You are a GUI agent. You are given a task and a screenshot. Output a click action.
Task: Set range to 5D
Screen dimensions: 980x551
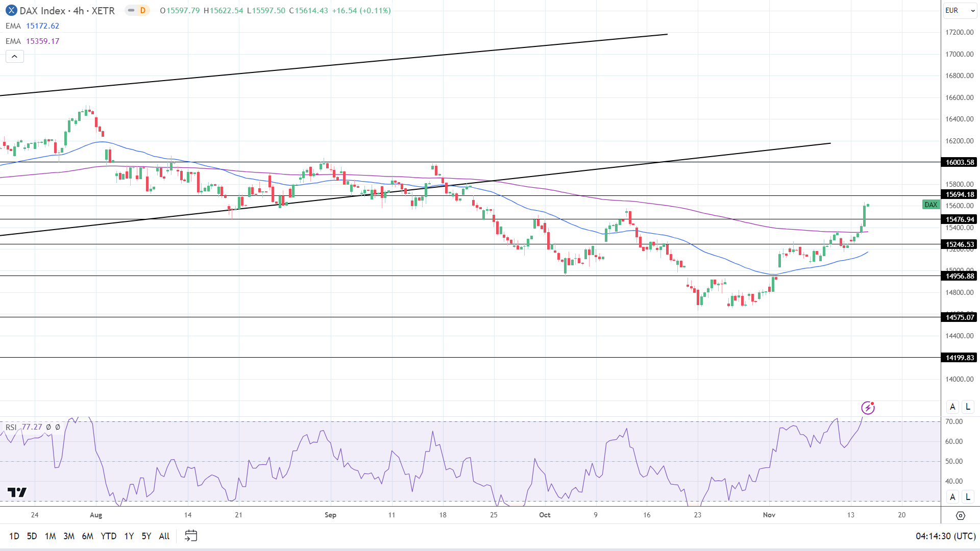pos(32,536)
